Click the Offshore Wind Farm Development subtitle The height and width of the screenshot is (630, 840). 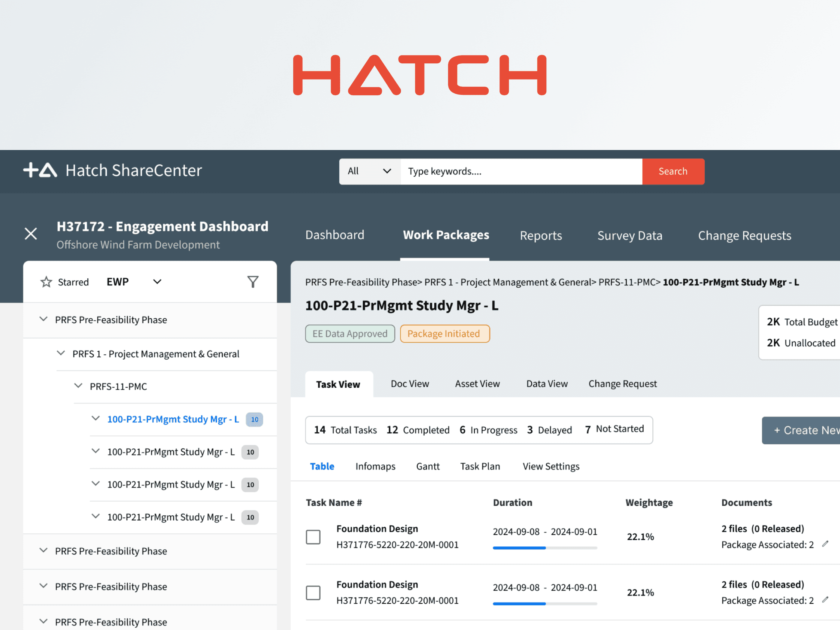138,245
